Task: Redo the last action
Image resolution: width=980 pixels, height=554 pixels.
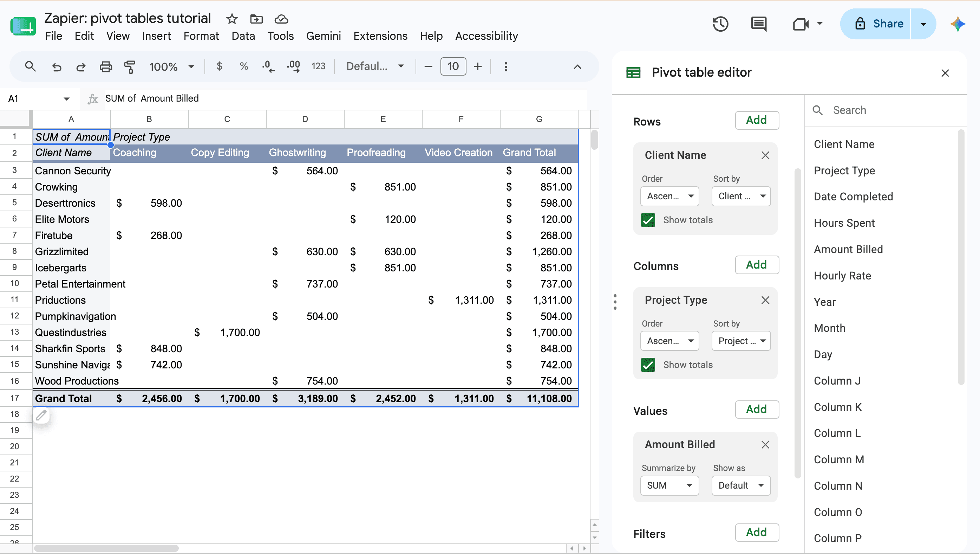Action: (81, 67)
